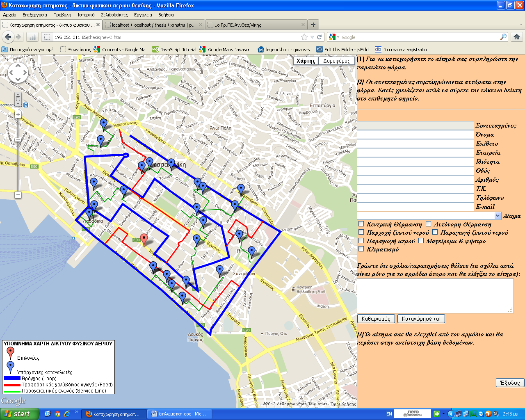Click the blue consumer marker near Συντριβάνι

(220, 271)
